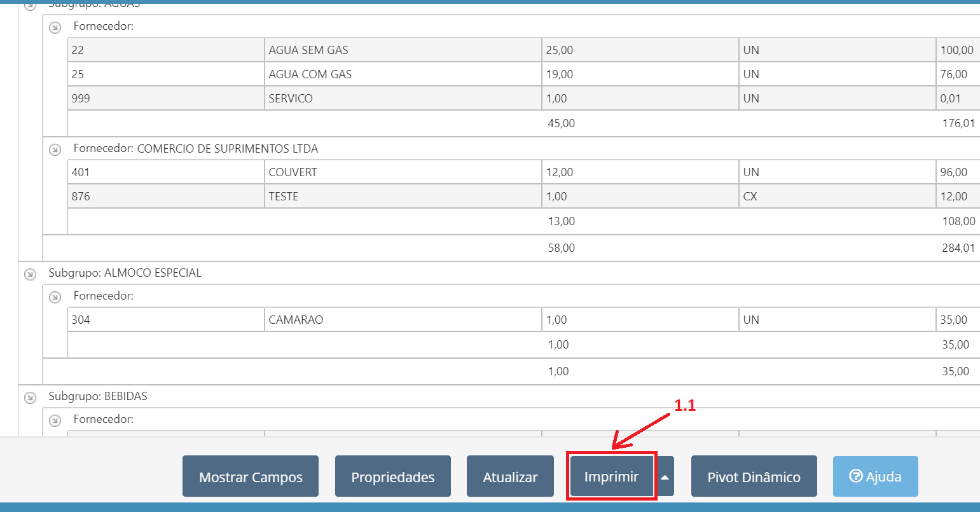The height and width of the screenshot is (512, 980).
Task: Collapse the COMERCIO DE SUPRIMENTOS LTDA supplier group
Action: tap(55, 149)
